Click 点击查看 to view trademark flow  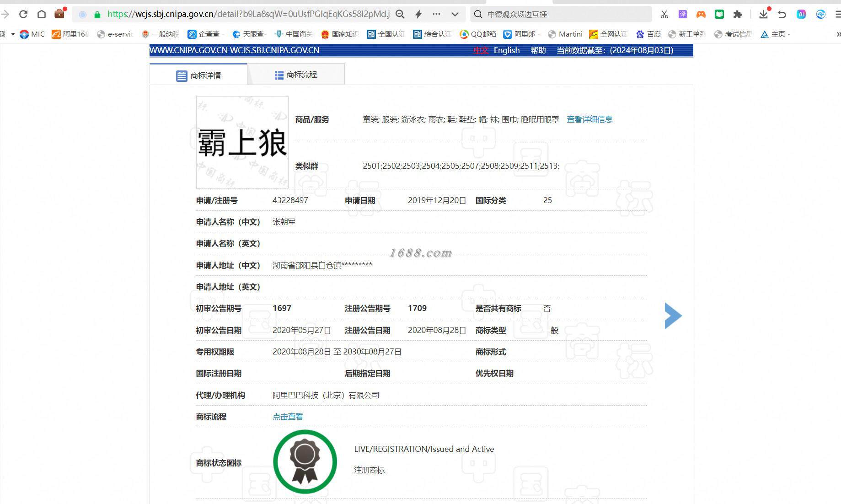288,417
